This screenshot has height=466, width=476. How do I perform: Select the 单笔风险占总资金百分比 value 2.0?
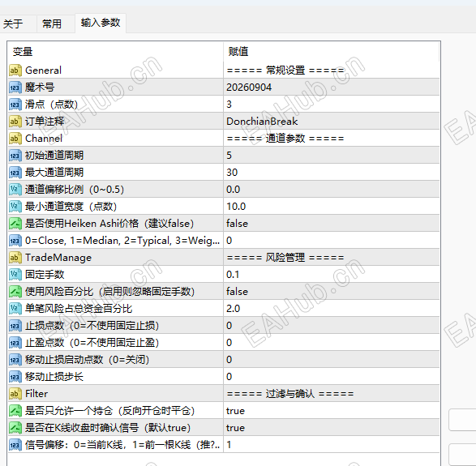point(234,309)
